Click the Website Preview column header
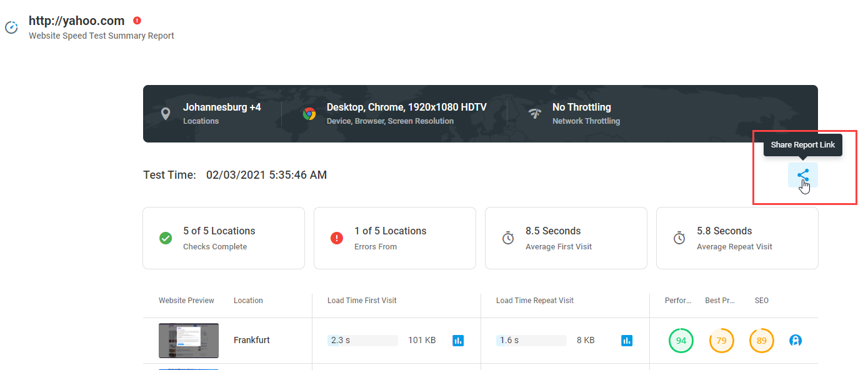This screenshot has width=868, height=370. point(186,301)
